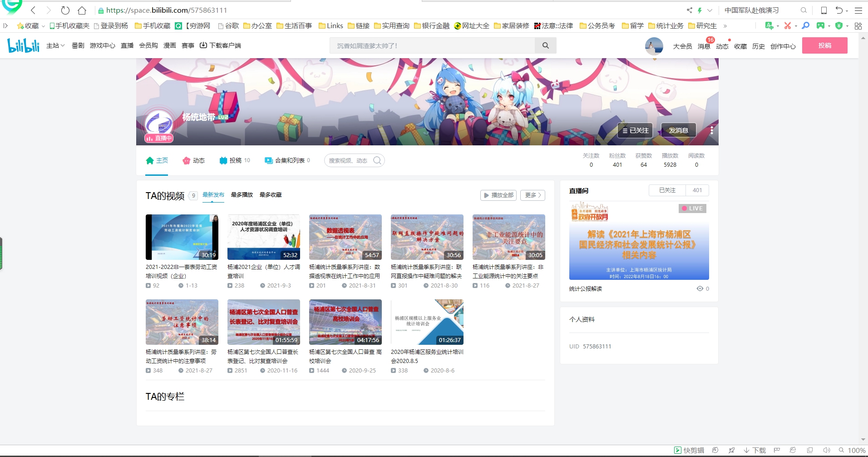Expand 更多 to view more videos
The image size is (868, 457).
[x=533, y=195]
